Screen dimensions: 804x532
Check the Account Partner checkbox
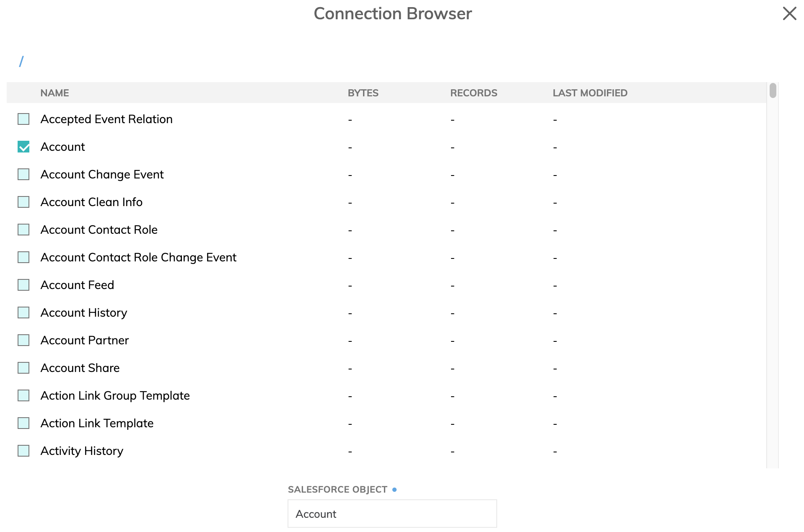coord(23,340)
